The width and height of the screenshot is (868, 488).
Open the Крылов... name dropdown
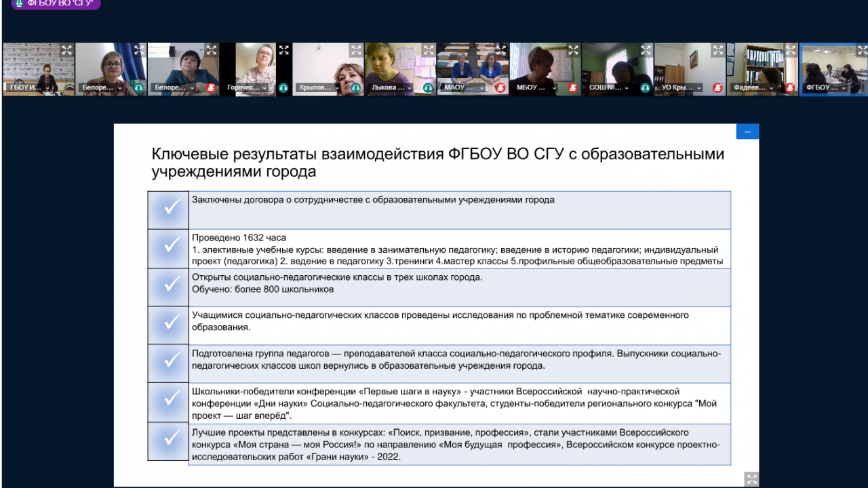pyautogui.click(x=338, y=87)
